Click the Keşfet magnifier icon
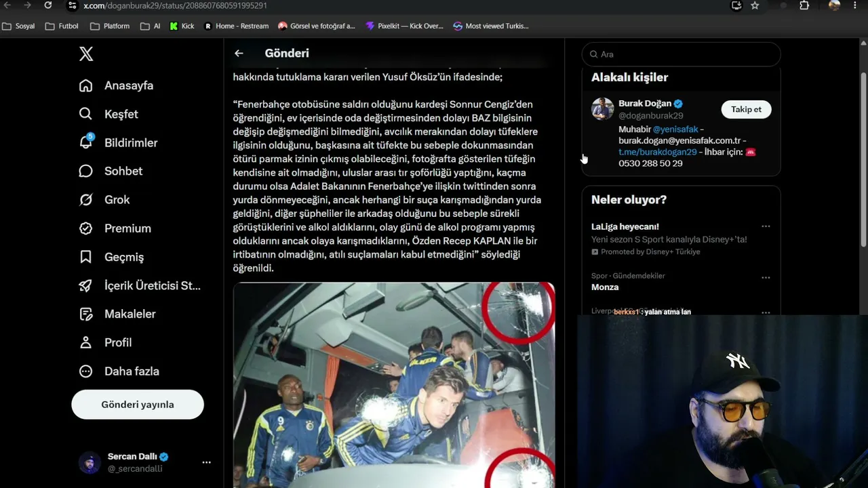This screenshot has height=488, width=868. tap(85, 114)
